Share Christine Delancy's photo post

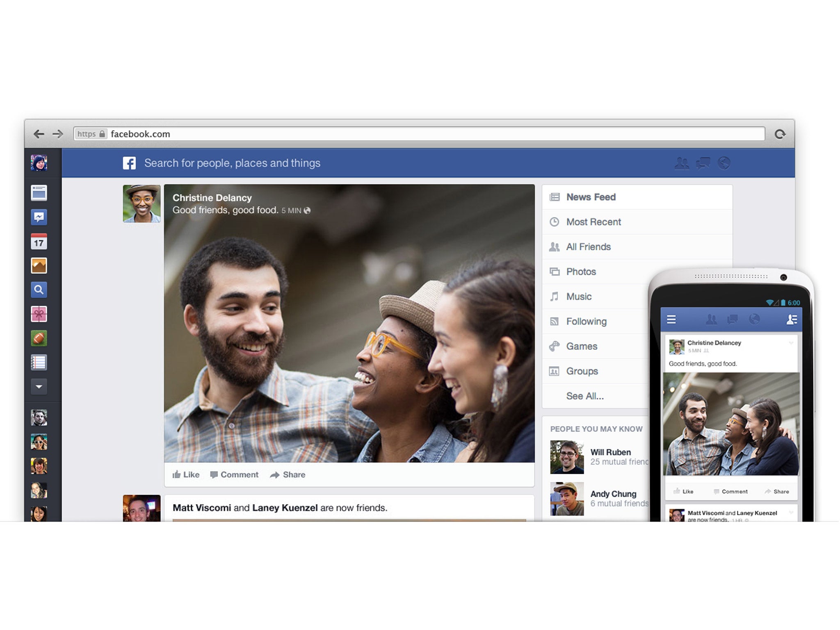pos(288,475)
